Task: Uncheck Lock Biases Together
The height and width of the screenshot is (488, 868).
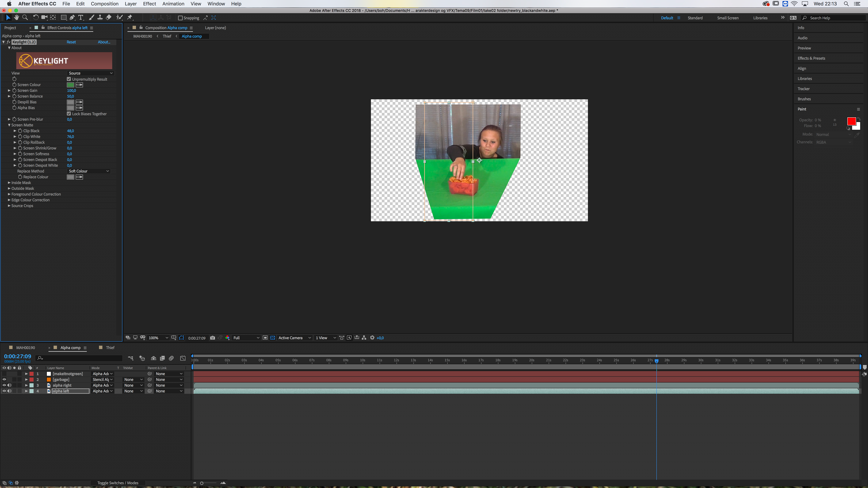Action: [69, 114]
